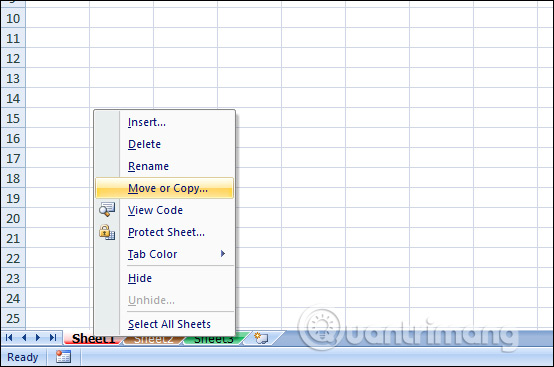The width and height of the screenshot is (554, 367).
Task: Click the Insert Worksheet tab icon
Action: [261, 338]
